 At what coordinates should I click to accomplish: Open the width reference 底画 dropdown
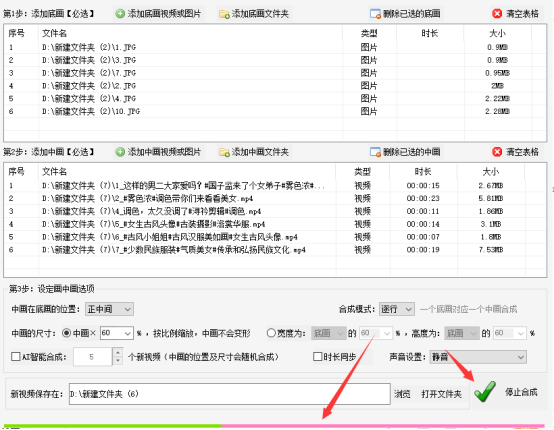pyautogui.click(x=329, y=333)
